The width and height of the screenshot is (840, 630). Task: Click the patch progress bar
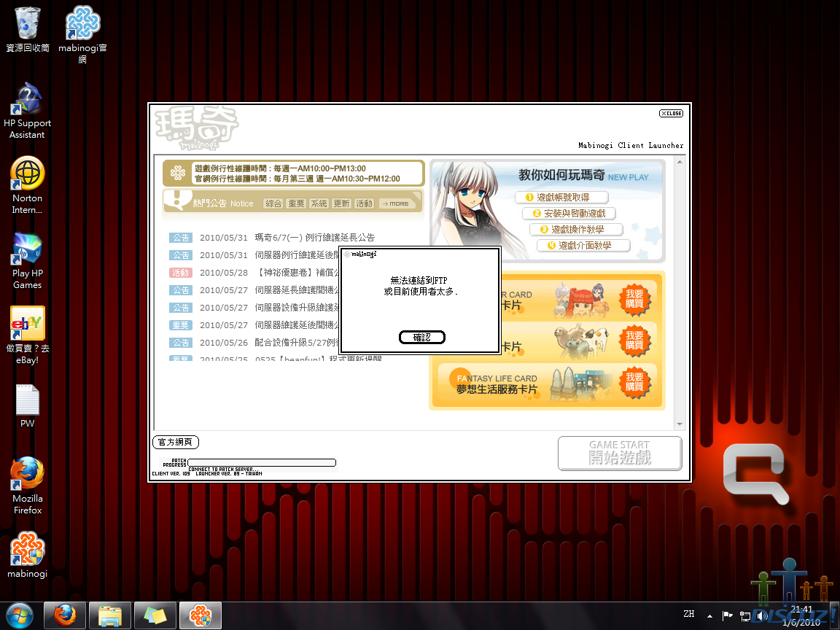point(262,463)
